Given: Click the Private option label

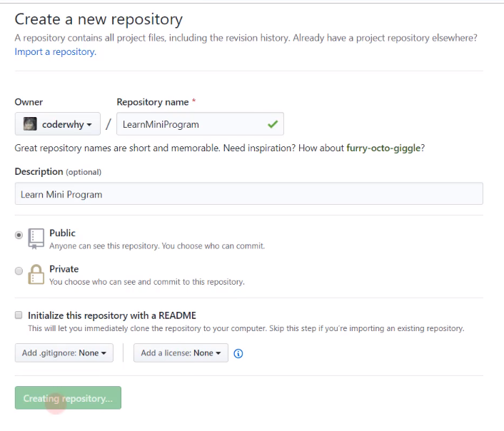Looking at the screenshot, I should (64, 269).
